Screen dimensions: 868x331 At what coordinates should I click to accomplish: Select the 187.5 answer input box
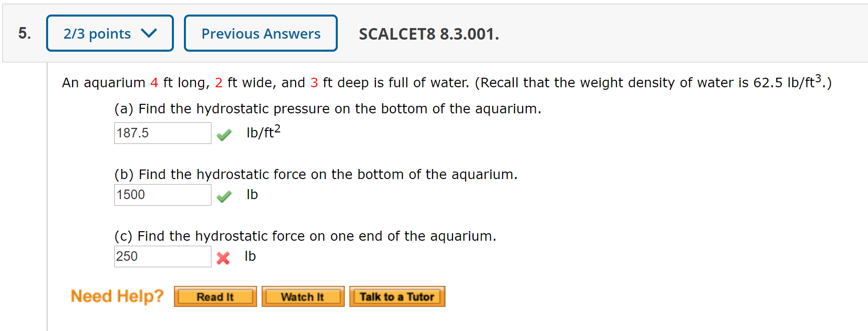pos(162,133)
